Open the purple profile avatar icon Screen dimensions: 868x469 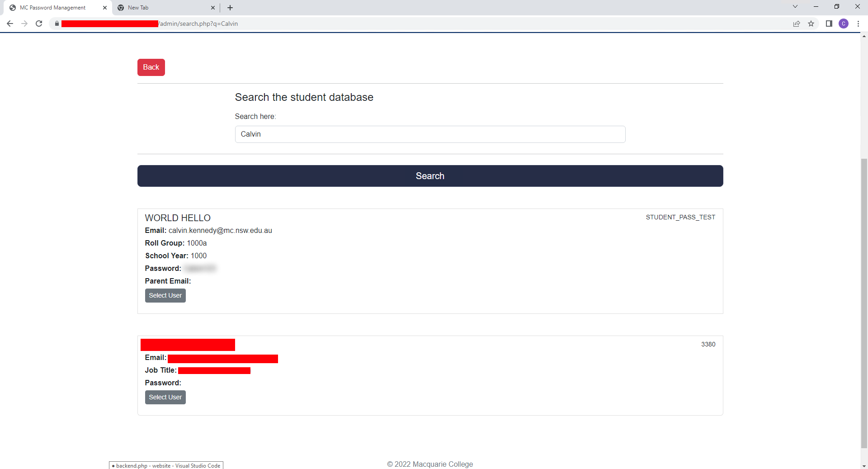pos(844,24)
